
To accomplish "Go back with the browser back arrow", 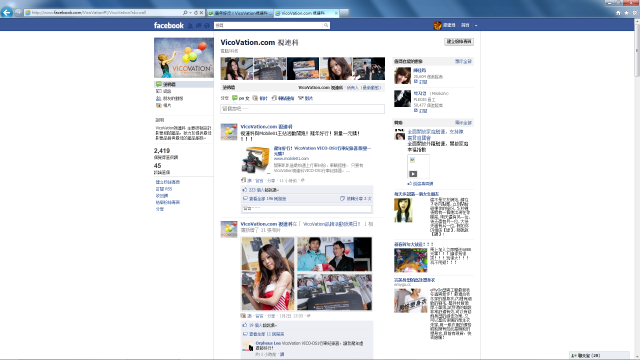I will pos(7,13).
